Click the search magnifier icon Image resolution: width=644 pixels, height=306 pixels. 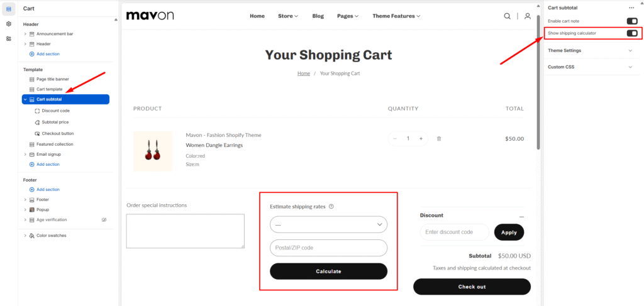point(507,16)
